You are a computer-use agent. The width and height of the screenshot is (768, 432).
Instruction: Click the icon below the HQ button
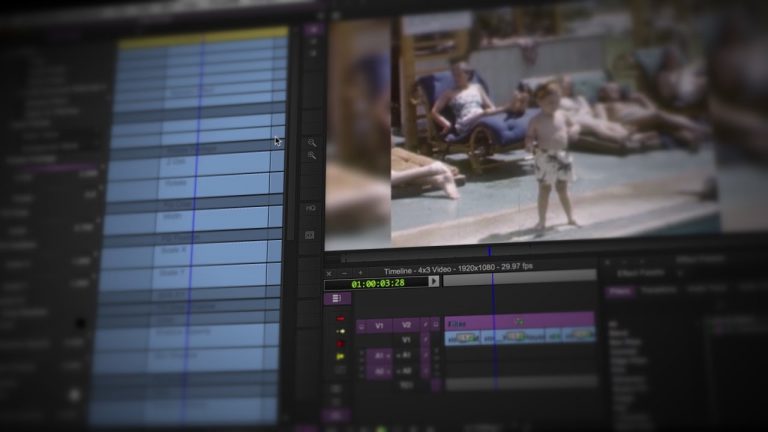tap(310, 235)
